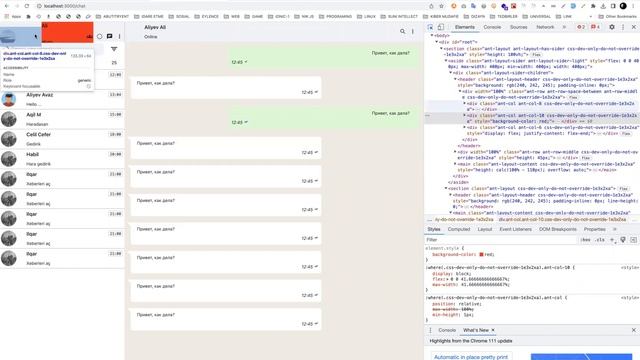Click the browser reload button
This screenshot has height=360, width=640.
coord(27,6)
